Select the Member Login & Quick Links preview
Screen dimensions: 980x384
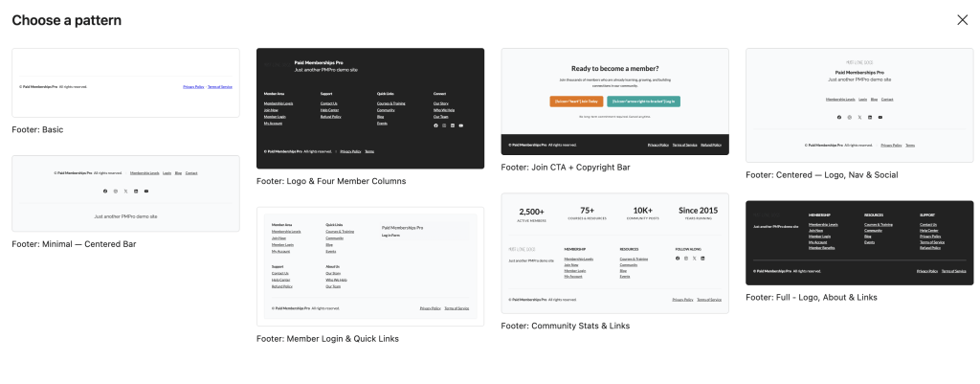click(x=370, y=266)
